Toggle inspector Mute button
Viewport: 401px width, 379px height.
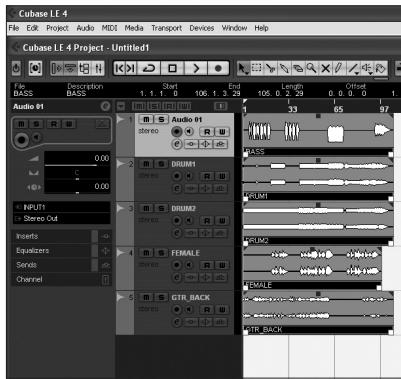tap(21, 124)
